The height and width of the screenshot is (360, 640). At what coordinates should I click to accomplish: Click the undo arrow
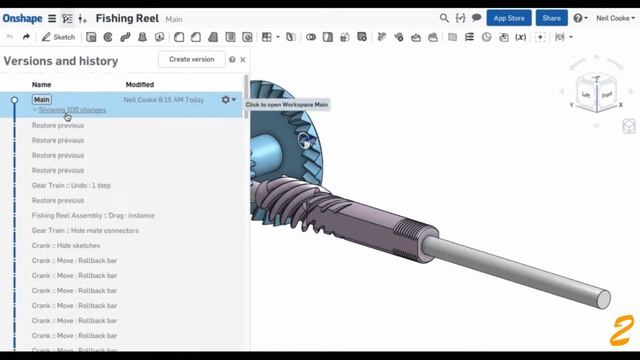coord(10,37)
